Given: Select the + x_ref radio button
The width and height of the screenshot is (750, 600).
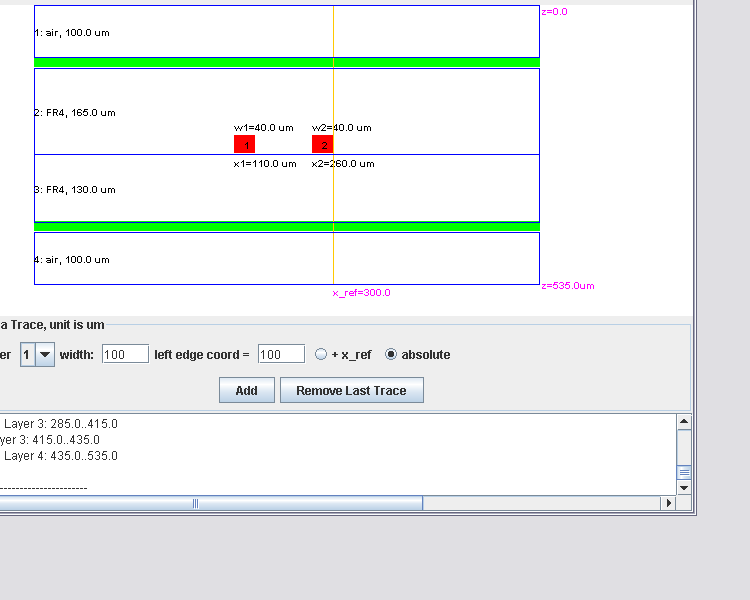Looking at the screenshot, I should (321, 354).
